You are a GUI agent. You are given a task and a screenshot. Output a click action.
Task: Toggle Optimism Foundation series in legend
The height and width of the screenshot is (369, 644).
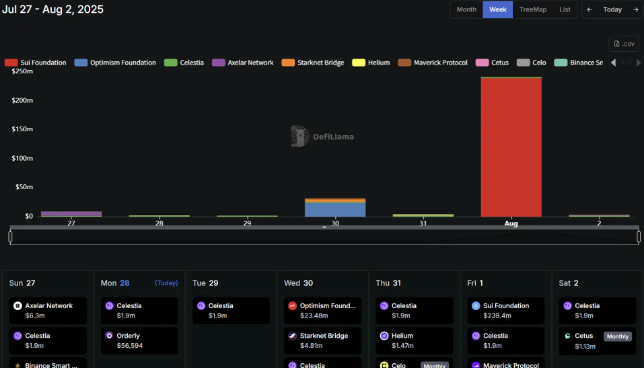click(x=115, y=62)
